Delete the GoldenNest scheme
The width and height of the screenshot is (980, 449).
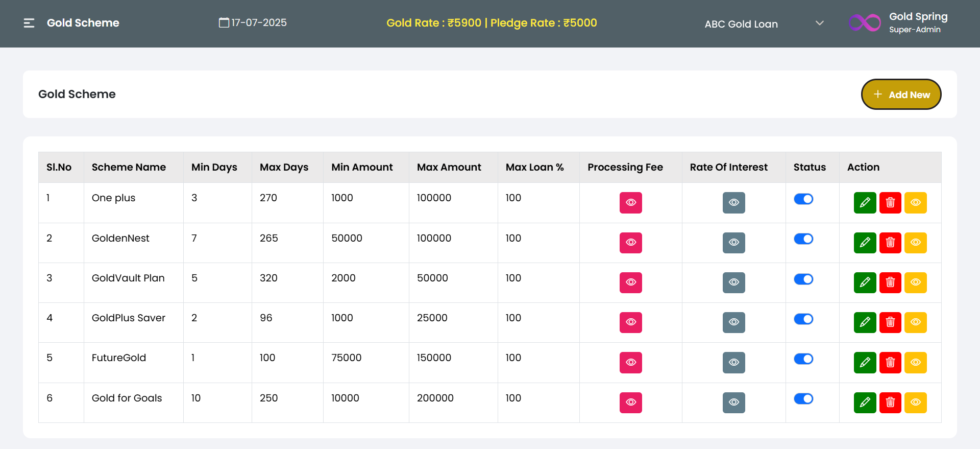[891, 243]
